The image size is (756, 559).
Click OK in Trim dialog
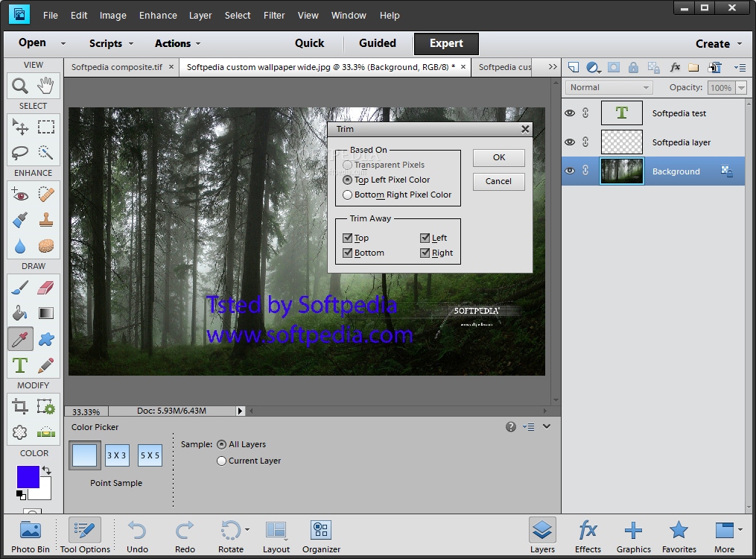point(498,158)
